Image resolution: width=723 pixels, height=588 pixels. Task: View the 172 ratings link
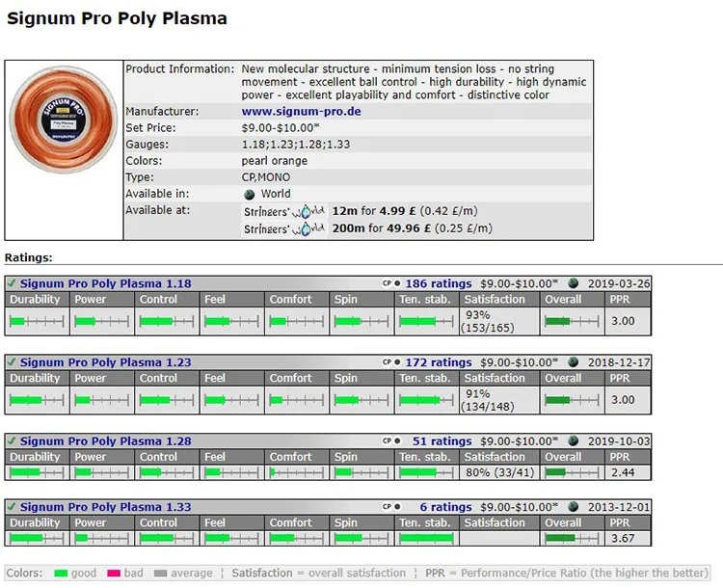(439, 362)
